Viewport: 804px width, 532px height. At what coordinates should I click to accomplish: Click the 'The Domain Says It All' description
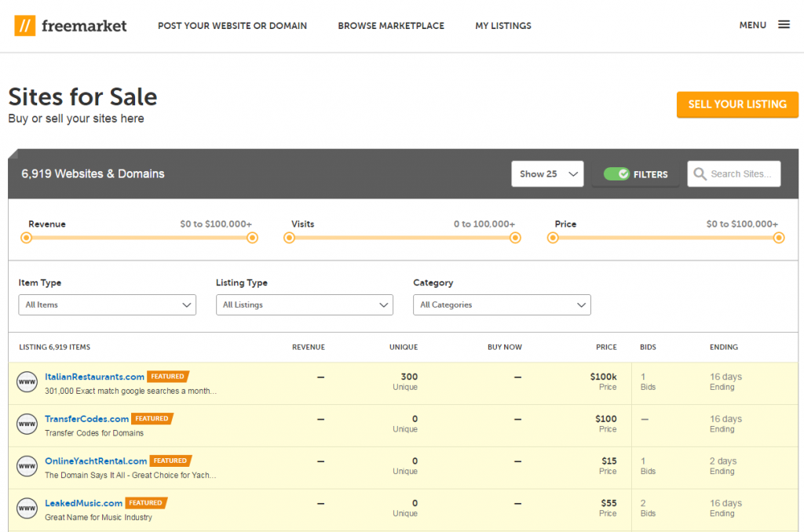point(131,475)
